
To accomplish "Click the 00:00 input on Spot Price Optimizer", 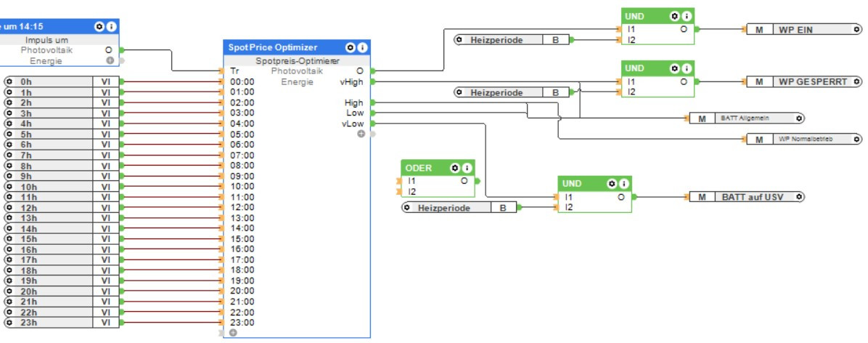I will (242, 81).
